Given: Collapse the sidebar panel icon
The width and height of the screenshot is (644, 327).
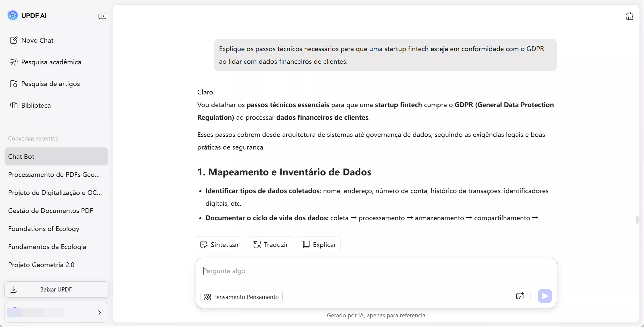Looking at the screenshot, I should click(102, 16).
